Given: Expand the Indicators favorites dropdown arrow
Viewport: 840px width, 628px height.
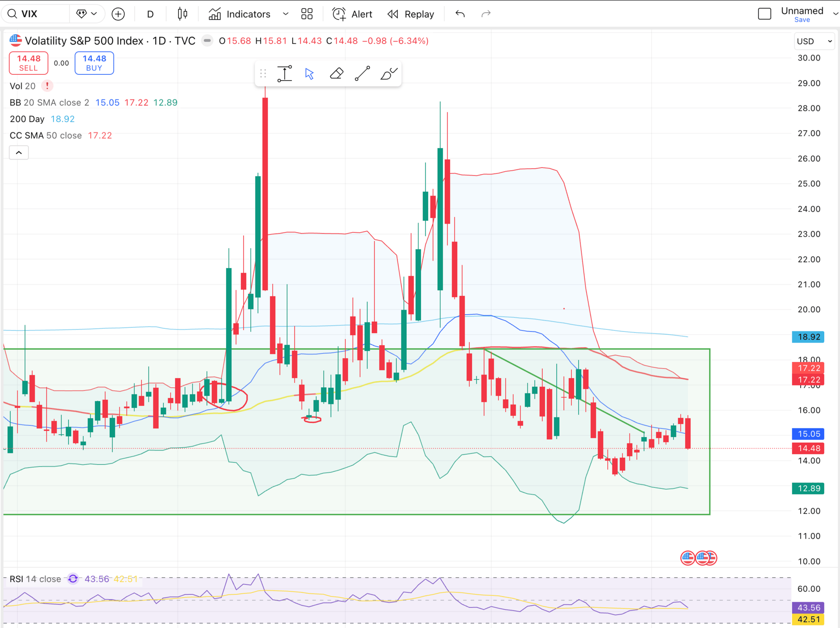Looking at the screenshot, I should pyautogui.click(x=286, y=14).
